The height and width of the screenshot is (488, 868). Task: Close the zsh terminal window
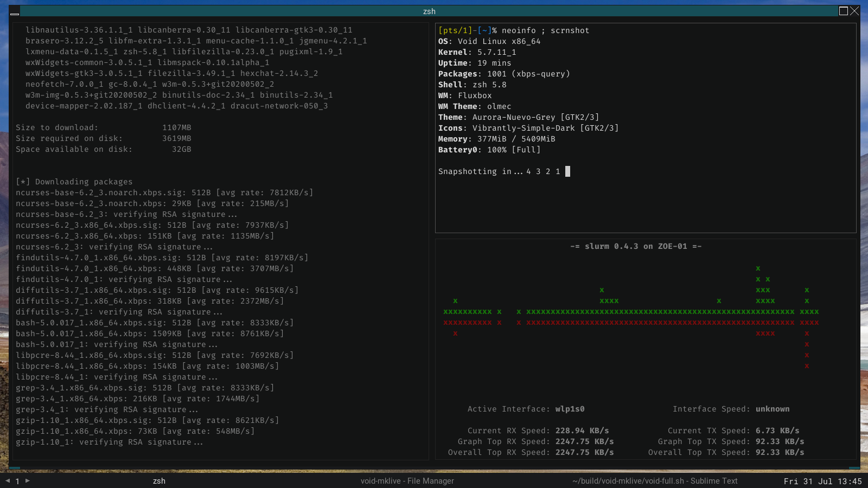pos(854,11)
